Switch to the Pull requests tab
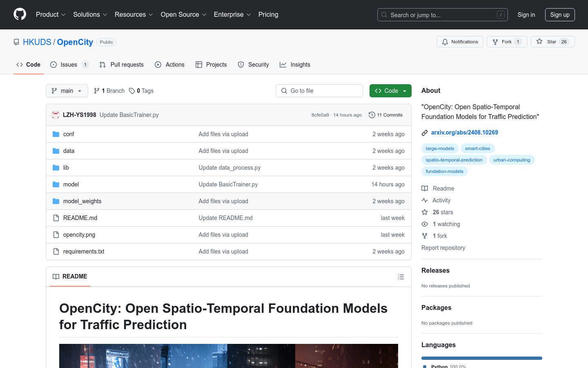 tap(122, 65)
